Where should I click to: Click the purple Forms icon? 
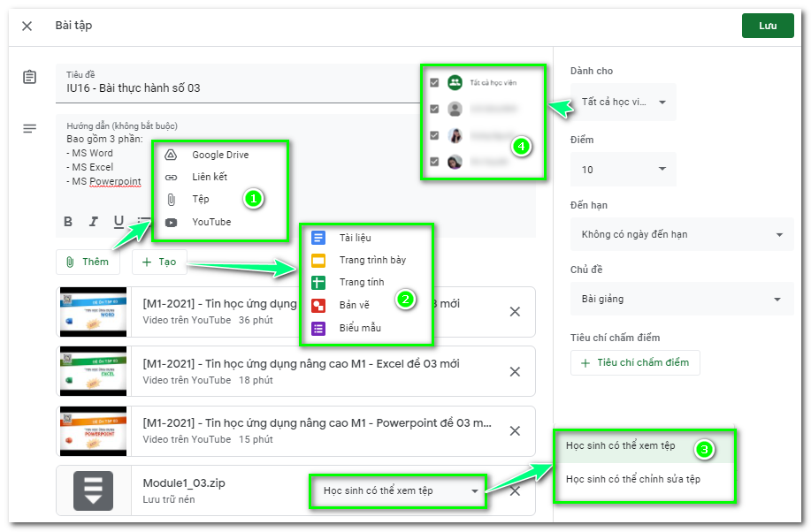tap(318, 328)
